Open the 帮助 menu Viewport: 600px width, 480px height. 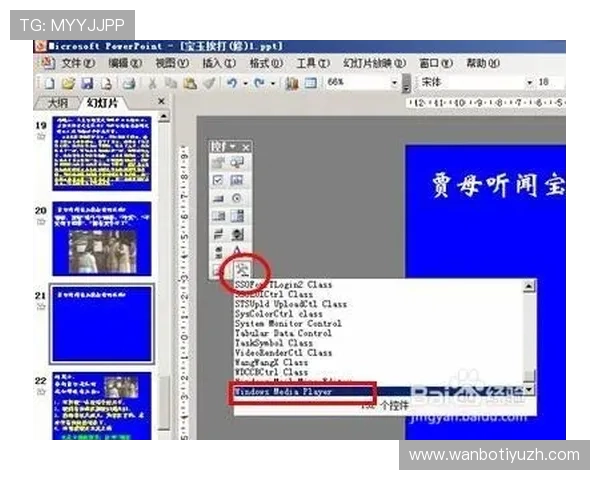(x=483, y=63)
